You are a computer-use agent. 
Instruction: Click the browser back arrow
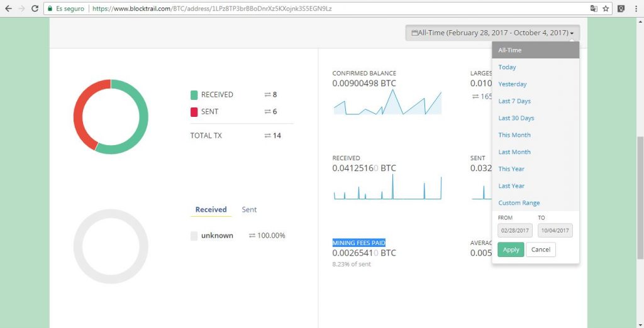coord(8,9)
